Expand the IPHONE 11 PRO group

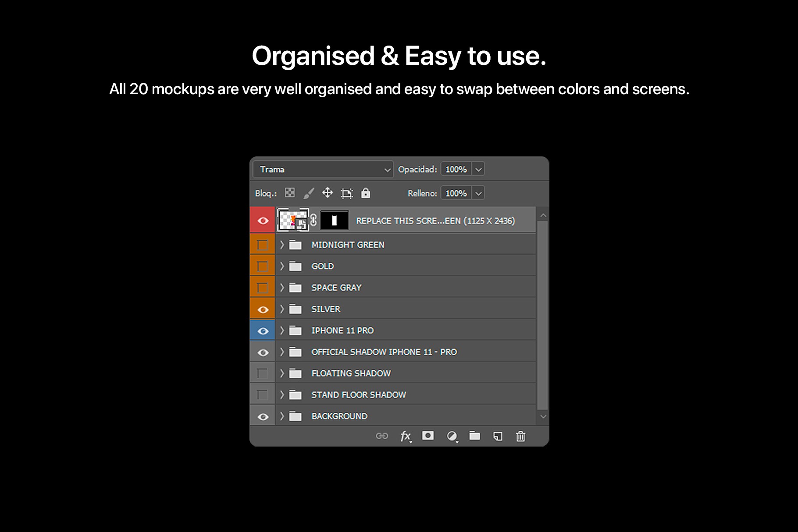[x=282, y=330]
